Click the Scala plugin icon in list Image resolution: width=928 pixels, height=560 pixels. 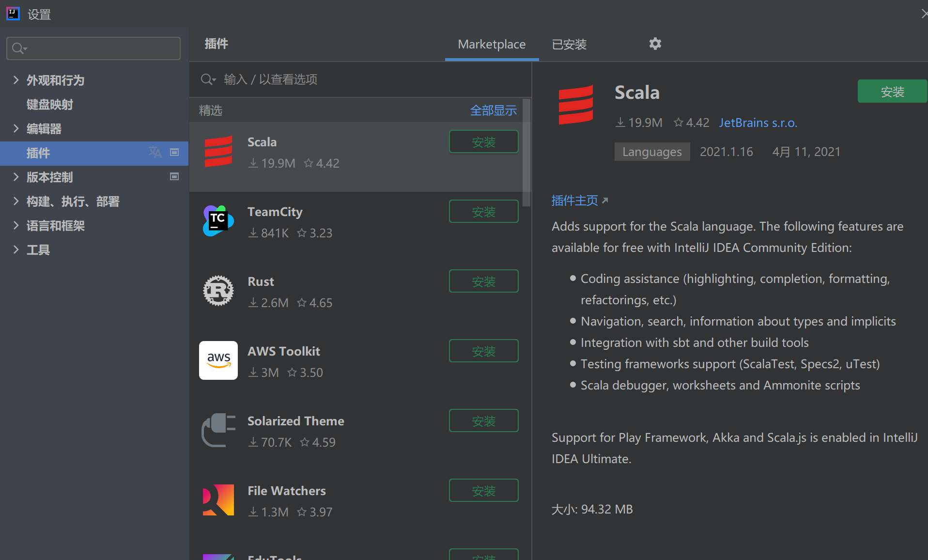tap(218, 151)
